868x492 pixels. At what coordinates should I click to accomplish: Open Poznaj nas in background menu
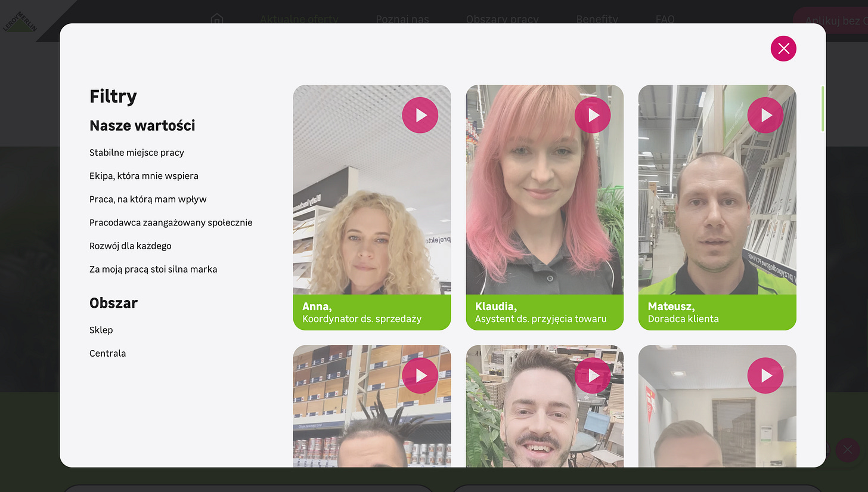402,19
